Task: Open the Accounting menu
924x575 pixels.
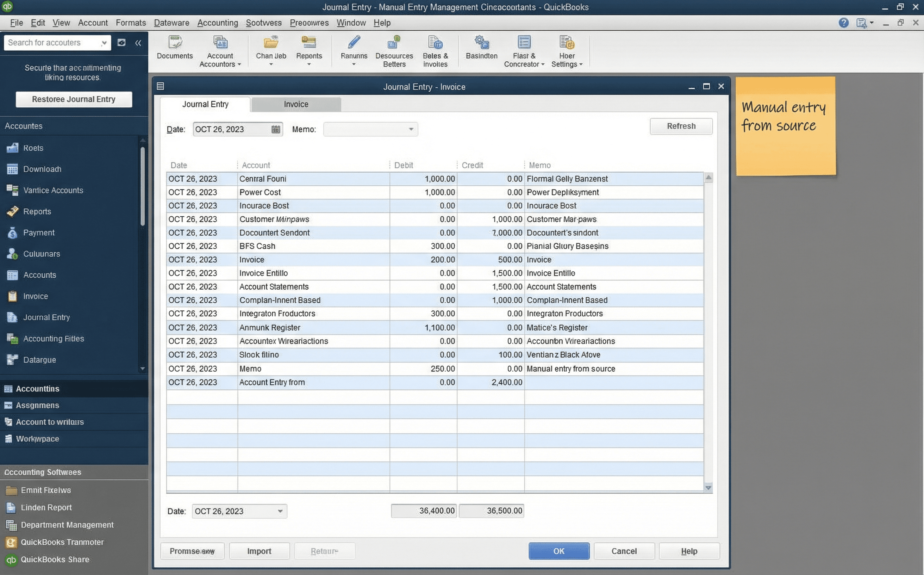Action: [x=217, y=23]
